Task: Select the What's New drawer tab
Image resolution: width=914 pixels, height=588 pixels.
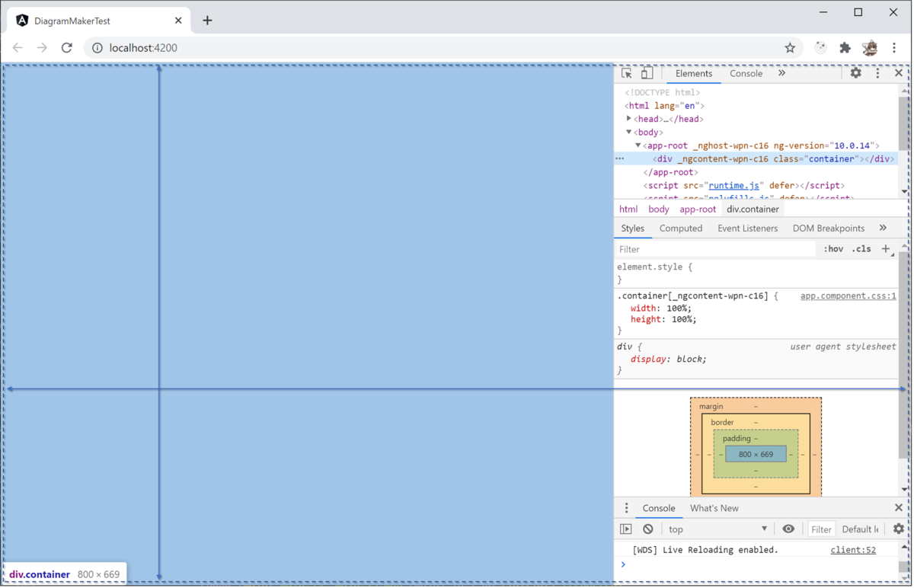Action: pos(714,508)
